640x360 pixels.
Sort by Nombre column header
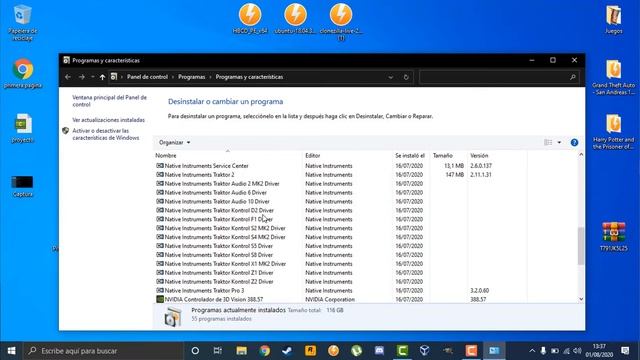(x=227, y=156)
